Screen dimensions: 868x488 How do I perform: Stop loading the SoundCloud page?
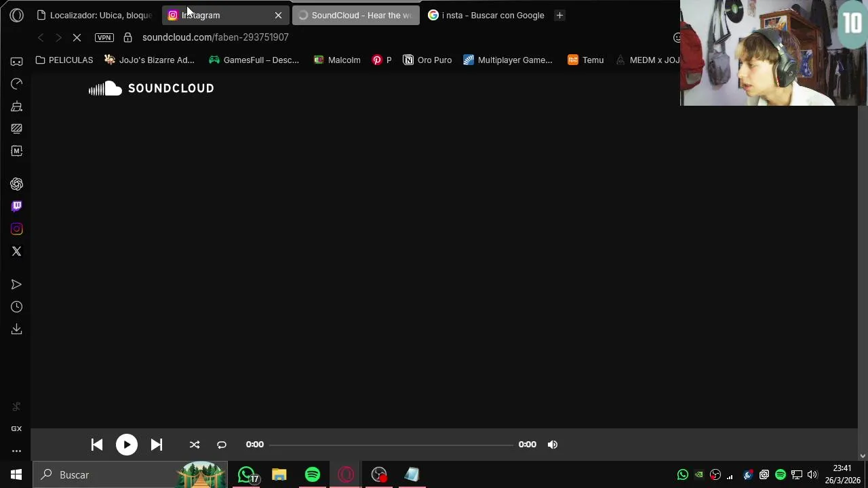(77, 37)
